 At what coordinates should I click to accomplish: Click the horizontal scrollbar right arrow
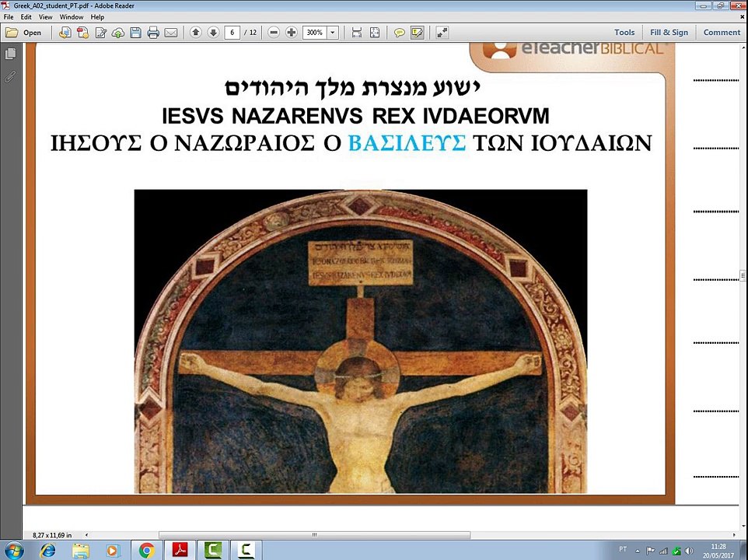click(x=735, y=535)
